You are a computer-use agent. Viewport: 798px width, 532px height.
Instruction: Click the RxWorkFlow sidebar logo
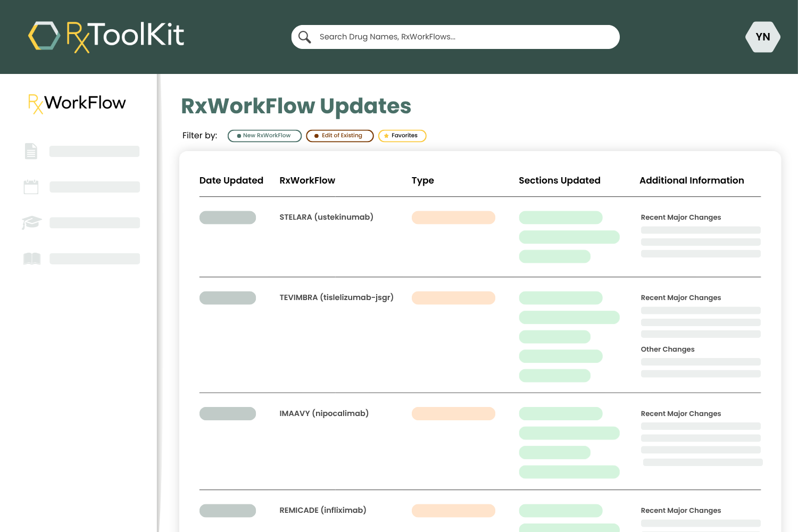click(x=77, y=103)
